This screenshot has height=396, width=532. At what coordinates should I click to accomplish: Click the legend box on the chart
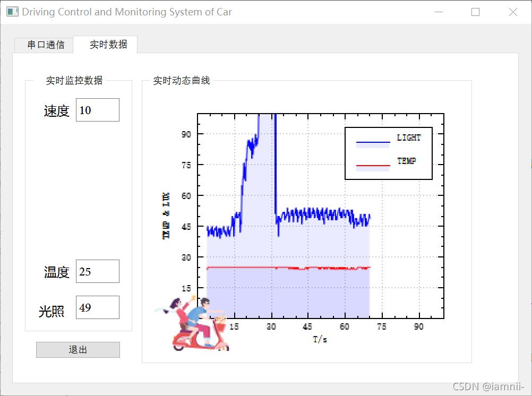389,153
